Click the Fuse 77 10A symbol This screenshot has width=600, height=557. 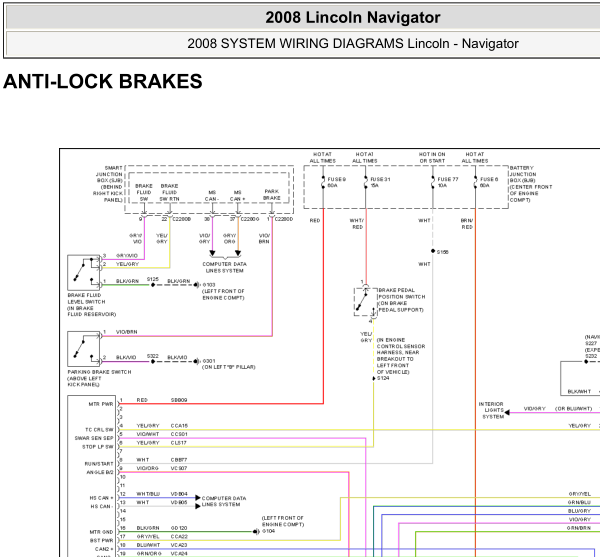tap(433, 182)
